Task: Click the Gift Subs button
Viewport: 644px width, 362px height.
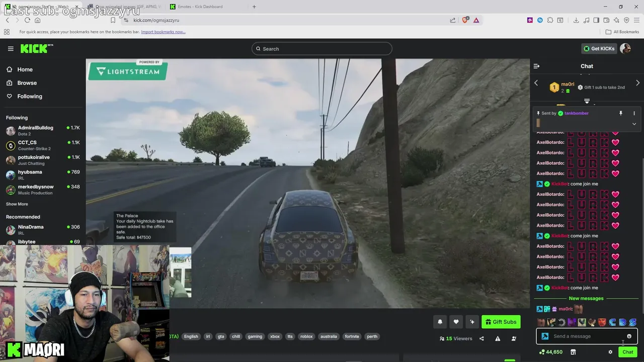Action: [501, 322]
